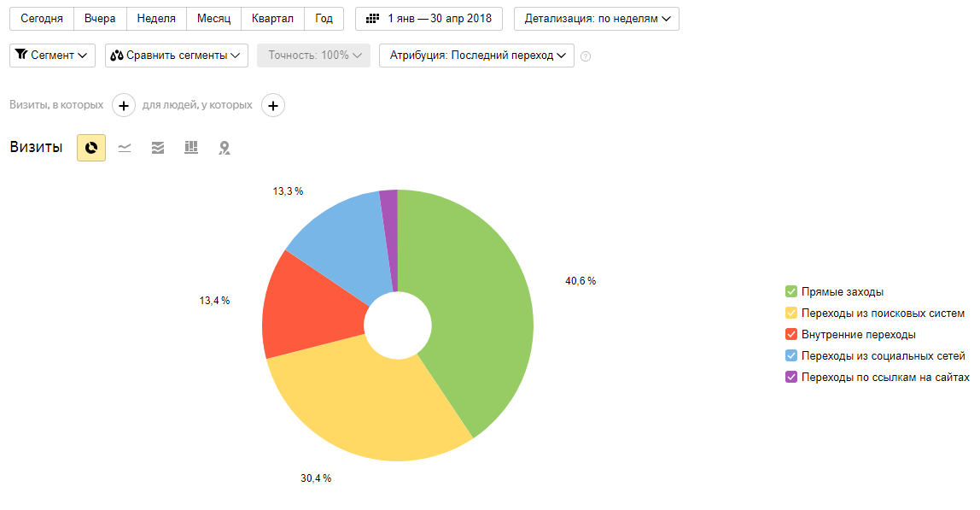Viewport: 980px width, 510px height.
Task: Select the Год period tab
Action: click(324, 19)
